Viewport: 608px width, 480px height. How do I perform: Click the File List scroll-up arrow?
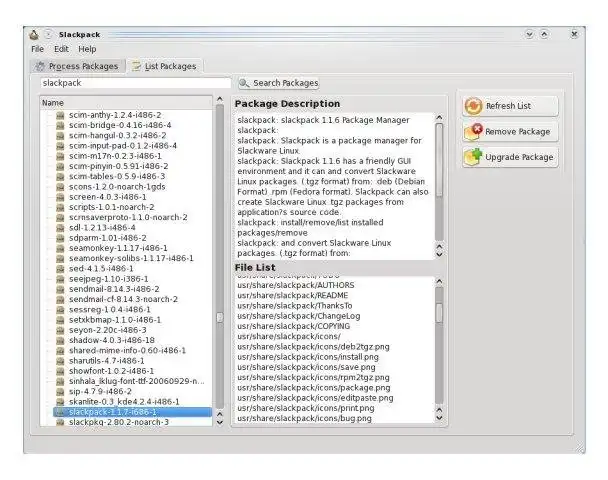[x=439, y=281]
